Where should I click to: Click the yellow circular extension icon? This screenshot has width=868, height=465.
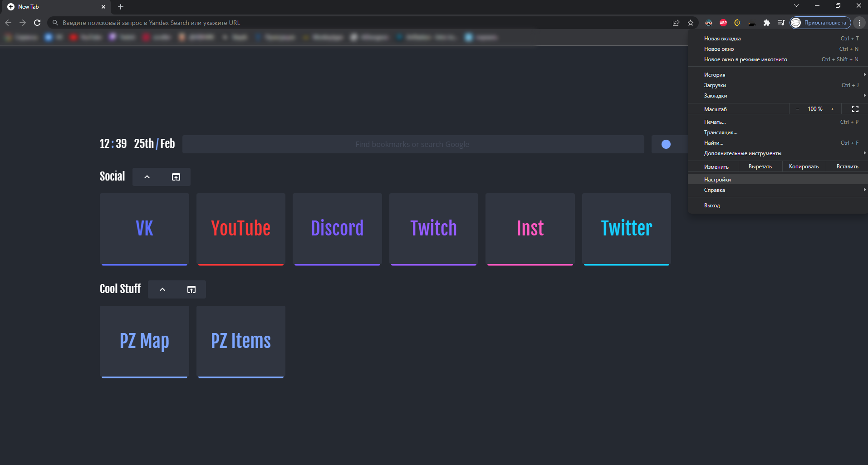coord(737,23)
